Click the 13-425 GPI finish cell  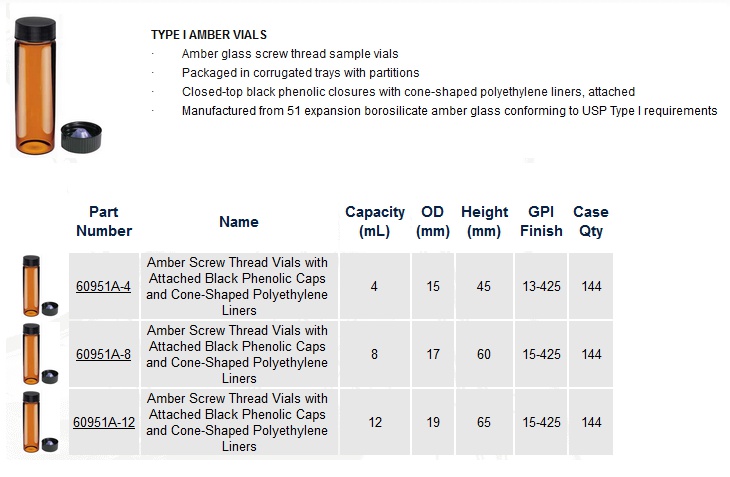pos(541,286)
